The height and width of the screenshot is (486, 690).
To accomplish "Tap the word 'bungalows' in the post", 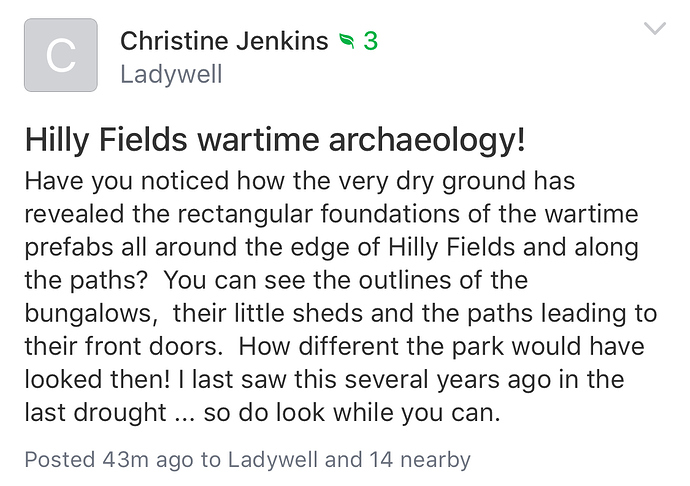I will (88, 313).
